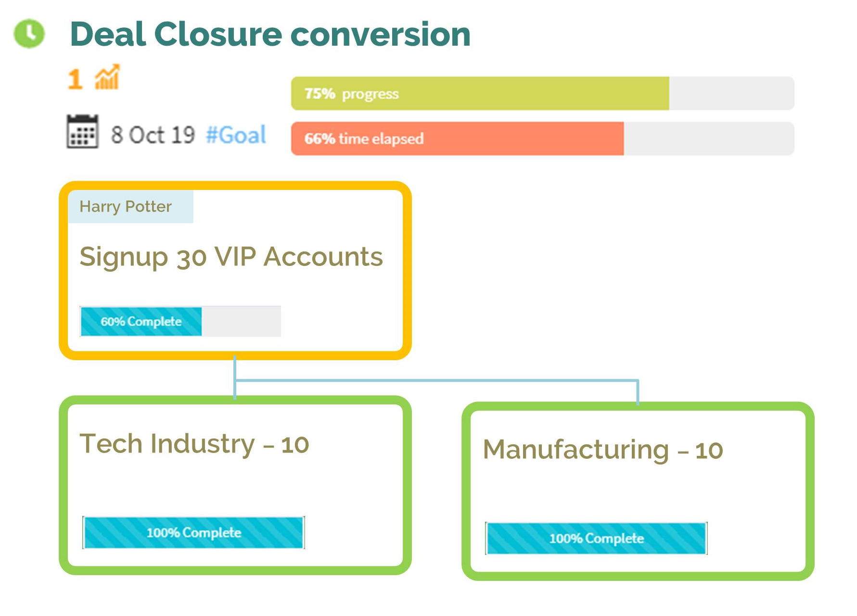The width and height of the screenshot is (857, 616).
Task: Select the Harry Potter owner tag
Action: click(130, 206)
